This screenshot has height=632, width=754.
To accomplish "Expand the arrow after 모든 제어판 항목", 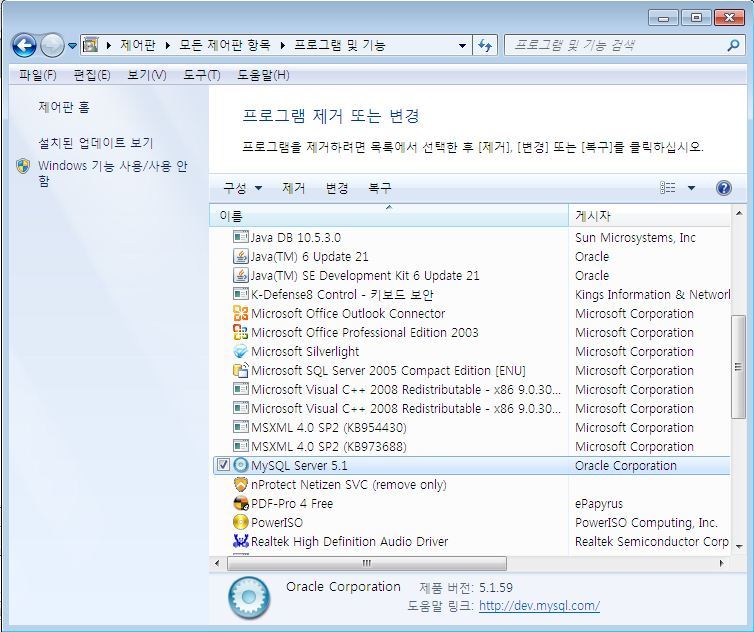I will 282,45.
